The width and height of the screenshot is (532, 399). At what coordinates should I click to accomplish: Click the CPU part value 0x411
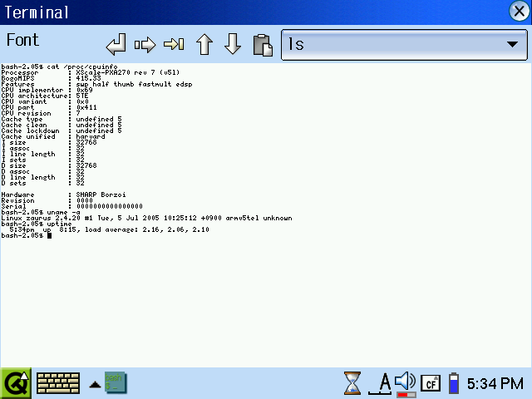(86, 107)
